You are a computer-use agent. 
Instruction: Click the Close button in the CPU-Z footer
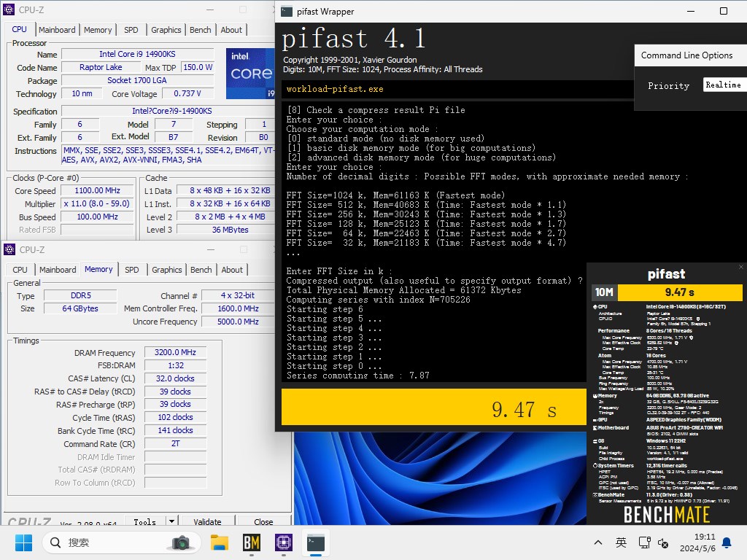(263, 521)
